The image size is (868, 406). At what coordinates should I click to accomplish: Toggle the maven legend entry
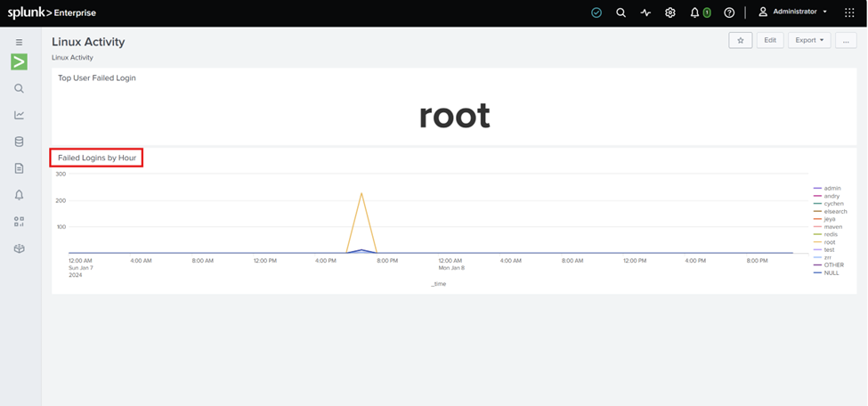coord(828,226)
